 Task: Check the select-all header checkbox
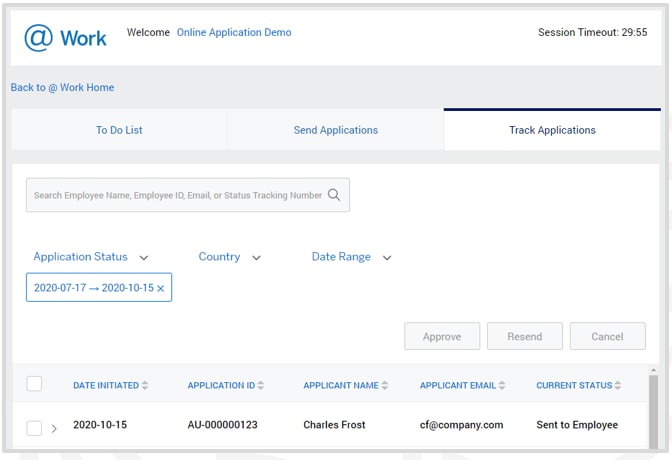tap(34, 384)
